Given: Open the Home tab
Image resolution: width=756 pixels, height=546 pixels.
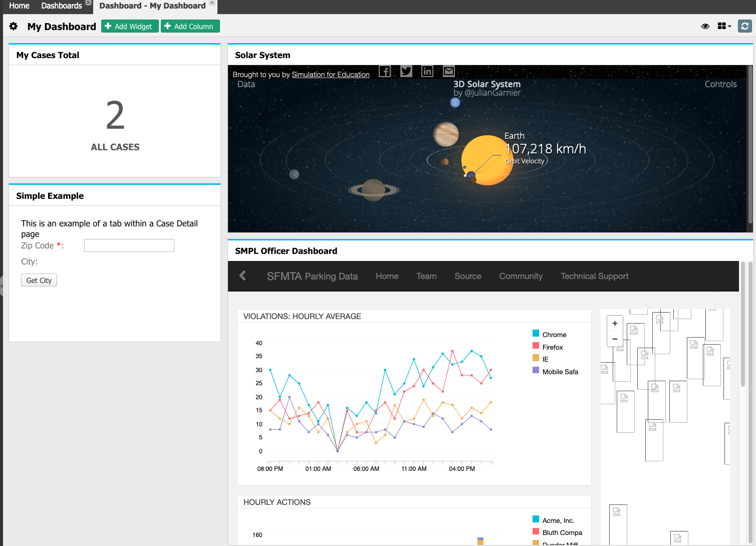Looking at the screenshot, I should (x=19, y=6).
